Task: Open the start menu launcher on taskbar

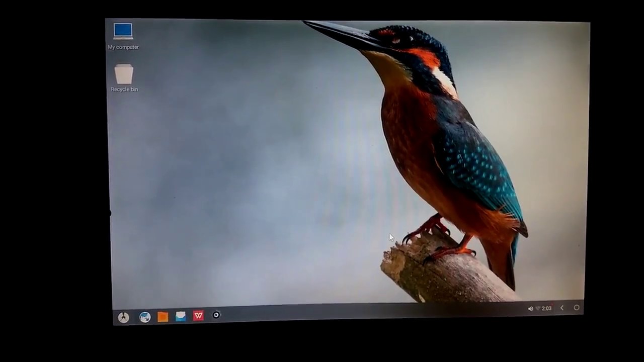Action: (123, 317)
